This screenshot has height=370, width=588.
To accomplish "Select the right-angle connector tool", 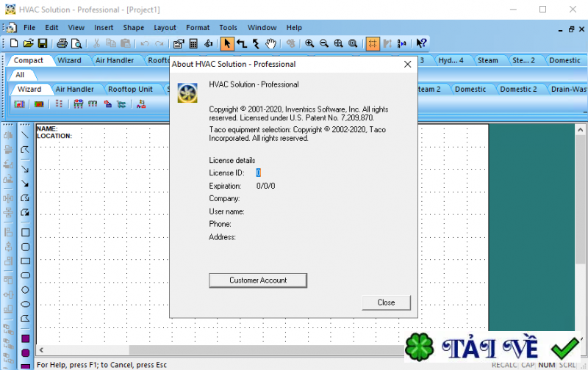I will click(x=242, y=43).
